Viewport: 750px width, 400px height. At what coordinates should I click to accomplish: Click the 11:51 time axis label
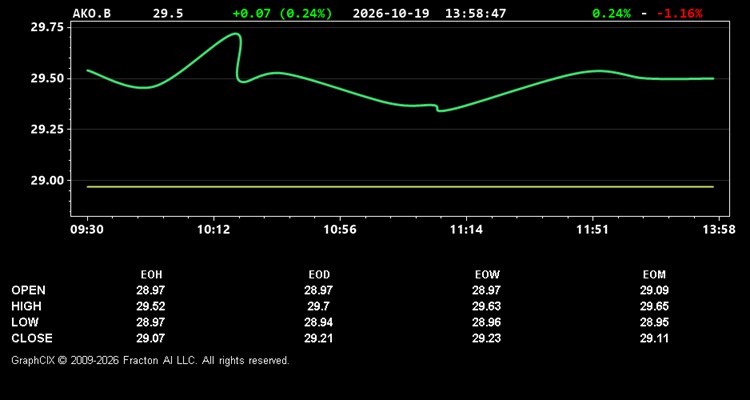coord(592,230)
